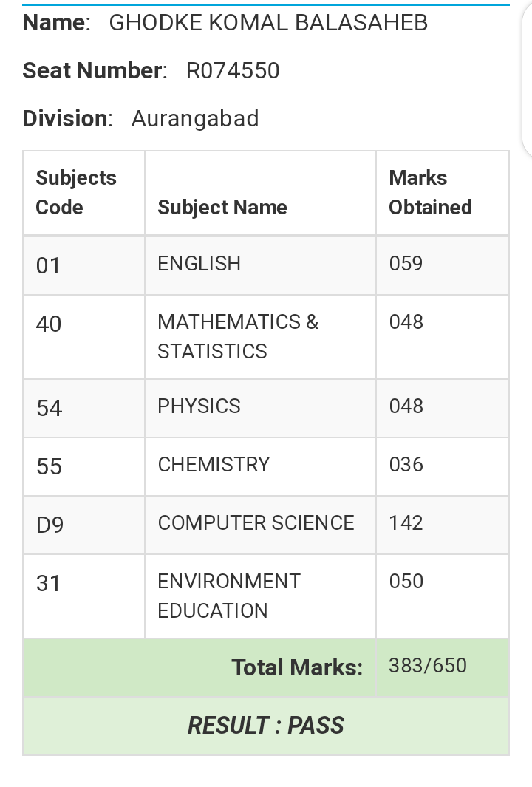The width and height of the screenshot is (532, 787).
Task: Click the English marks 059
Action: (x=406, y=264)
